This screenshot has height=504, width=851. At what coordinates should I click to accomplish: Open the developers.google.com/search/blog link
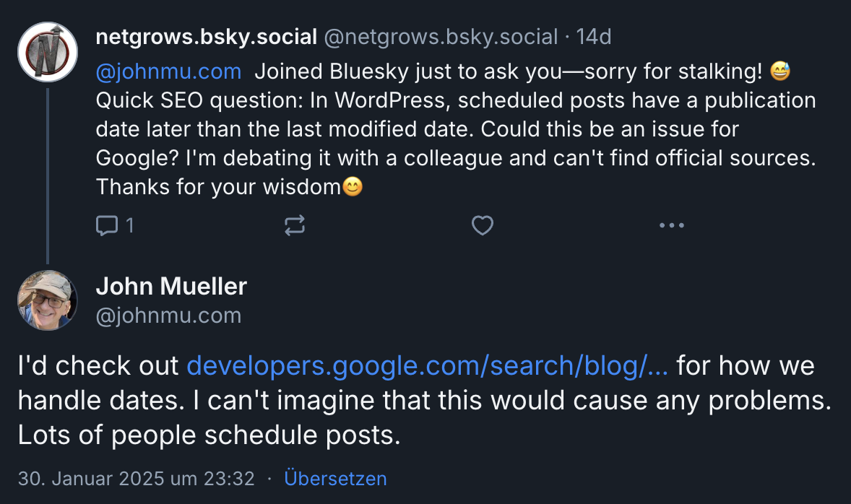[427, 366]
